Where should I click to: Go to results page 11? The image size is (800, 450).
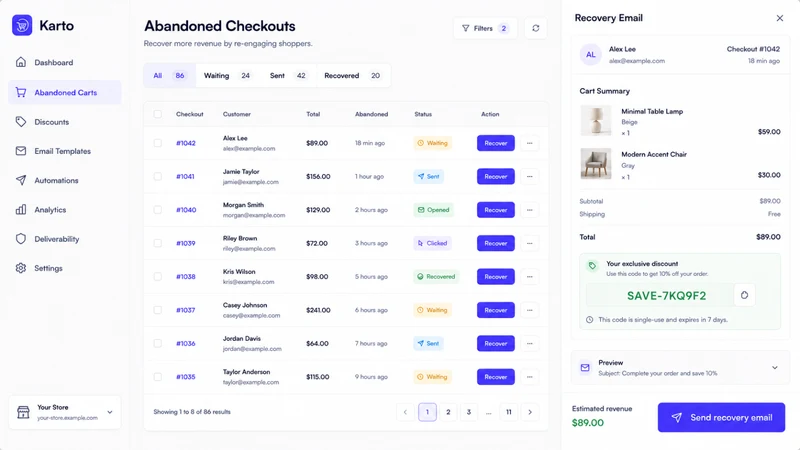[509, 412]
